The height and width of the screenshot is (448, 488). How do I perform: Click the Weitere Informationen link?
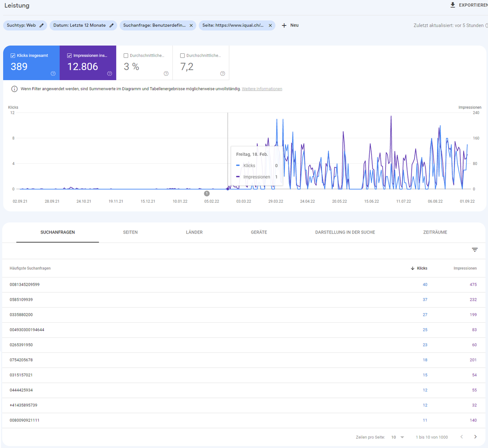point(262,89)
